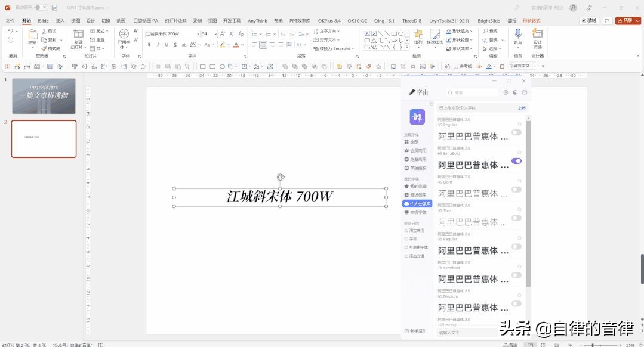Open the font color swatch in the ribbon
Viewport: 644px width, 347px height.
coord(236,45)
